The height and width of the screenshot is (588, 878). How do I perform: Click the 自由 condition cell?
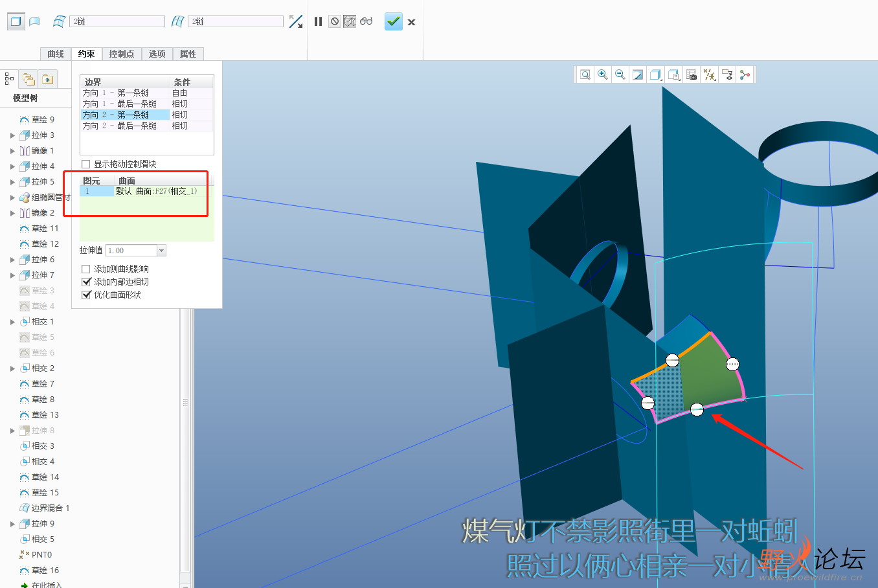tap(192, 93)
